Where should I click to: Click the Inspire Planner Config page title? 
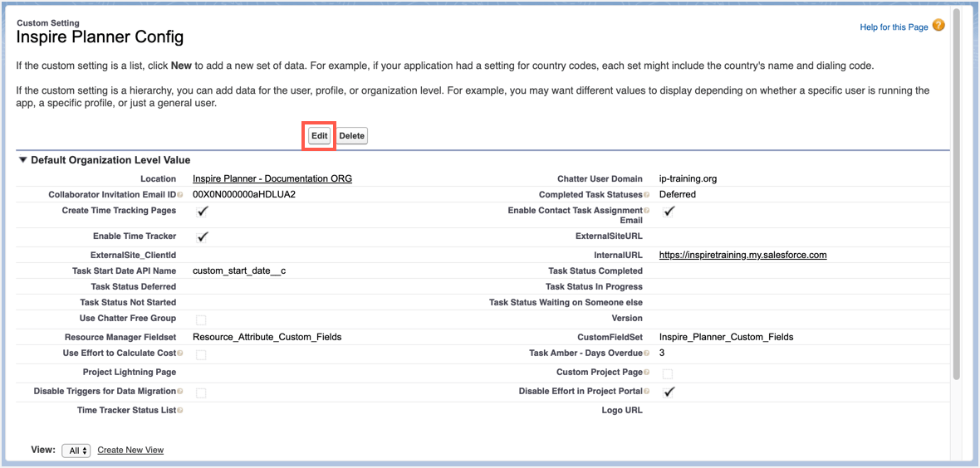100,37
